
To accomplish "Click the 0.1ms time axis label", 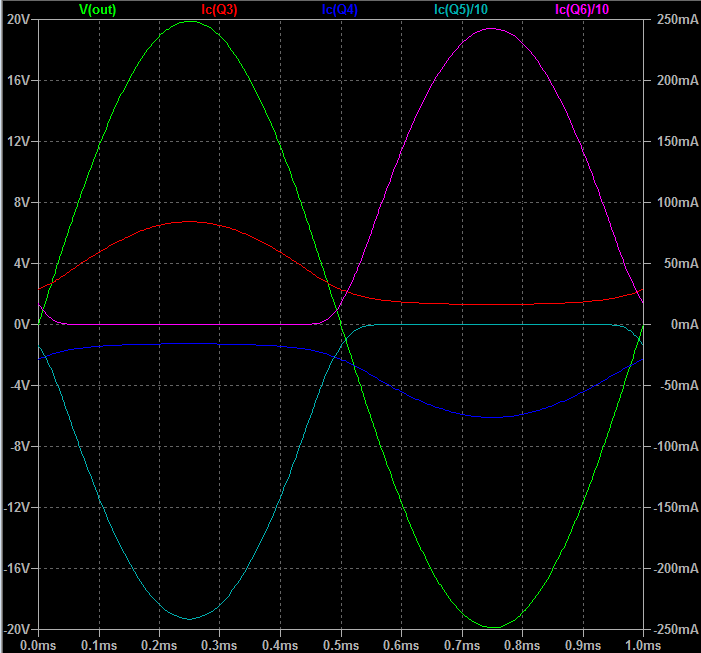I will 99,645.
